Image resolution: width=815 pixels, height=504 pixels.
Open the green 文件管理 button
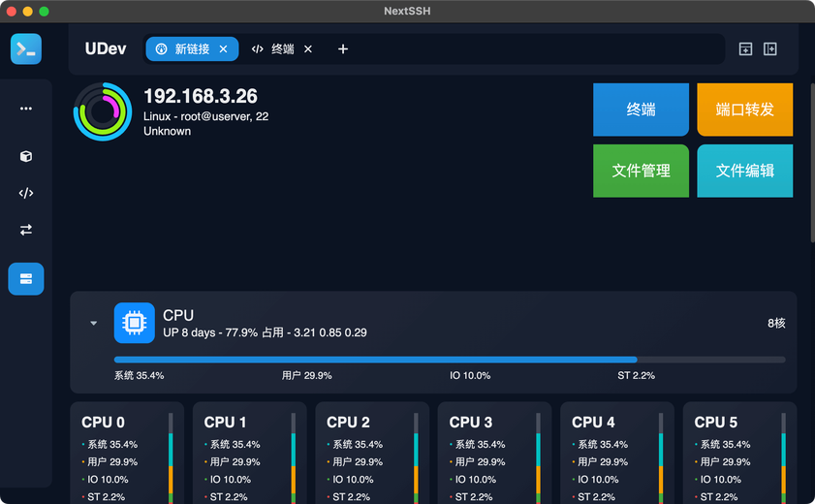point(641,171)
